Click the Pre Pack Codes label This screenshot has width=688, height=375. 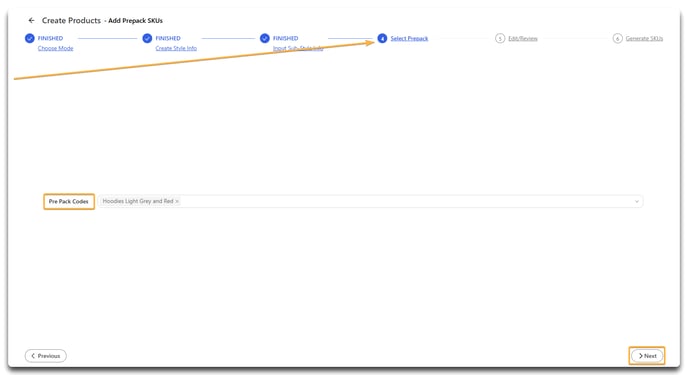(68, 201)
